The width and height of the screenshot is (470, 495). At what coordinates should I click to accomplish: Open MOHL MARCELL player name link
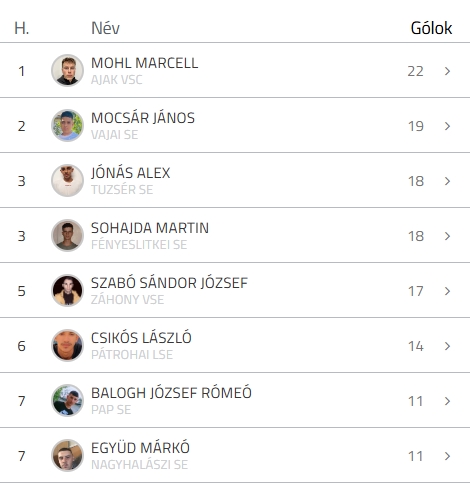click(x=145, y=63)
